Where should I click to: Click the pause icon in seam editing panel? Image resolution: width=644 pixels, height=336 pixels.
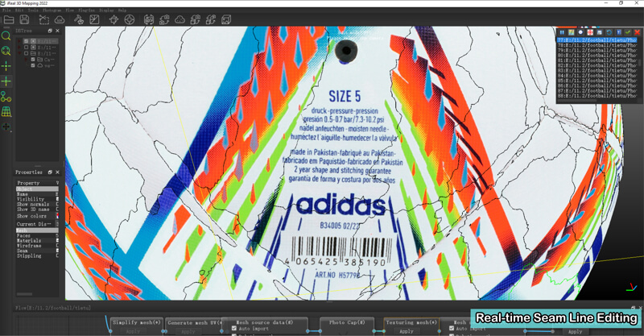[x=562, y=32]
